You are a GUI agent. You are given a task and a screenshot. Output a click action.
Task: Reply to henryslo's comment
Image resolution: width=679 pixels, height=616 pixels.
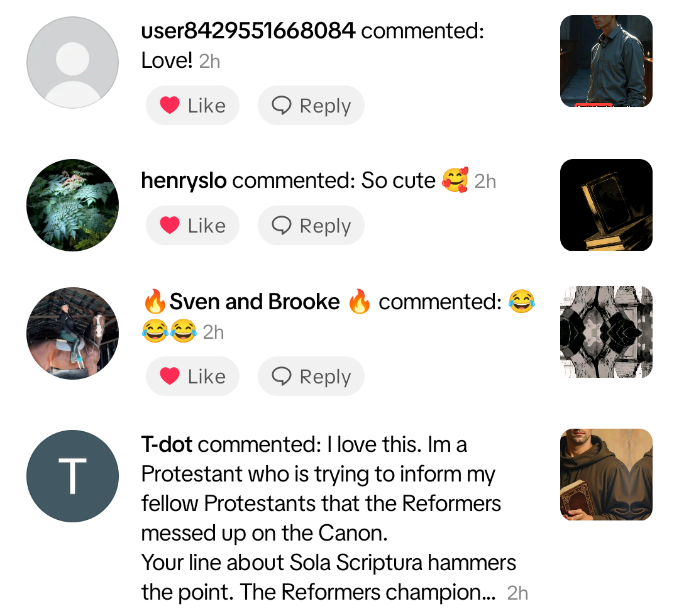coord(311,225)
